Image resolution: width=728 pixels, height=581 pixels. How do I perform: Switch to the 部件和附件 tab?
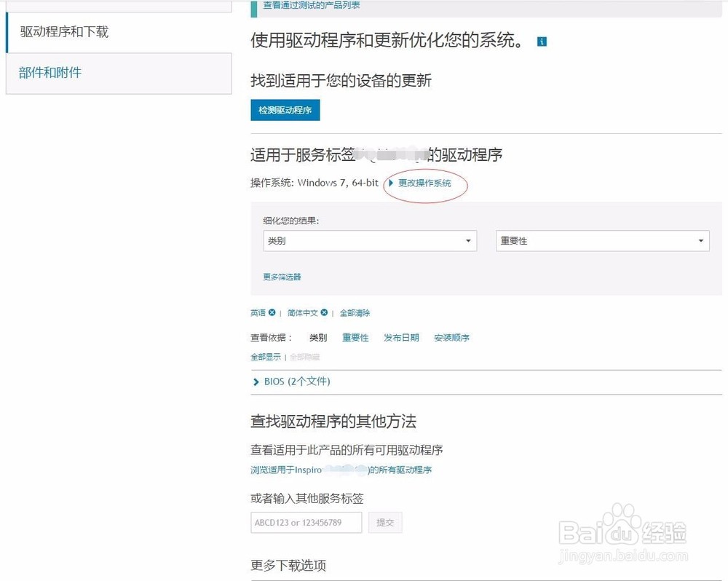pyautogui.click(x=48, y=73)
